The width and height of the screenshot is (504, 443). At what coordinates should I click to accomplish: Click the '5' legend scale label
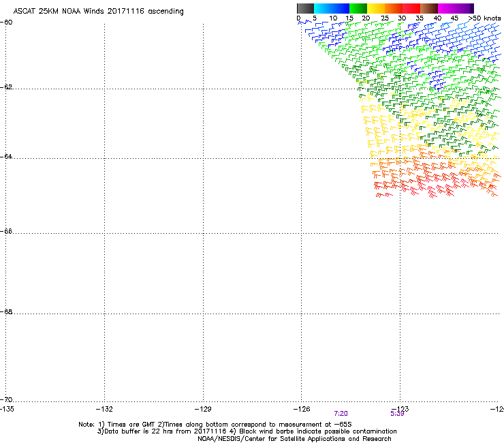click(x=315, y=18)
